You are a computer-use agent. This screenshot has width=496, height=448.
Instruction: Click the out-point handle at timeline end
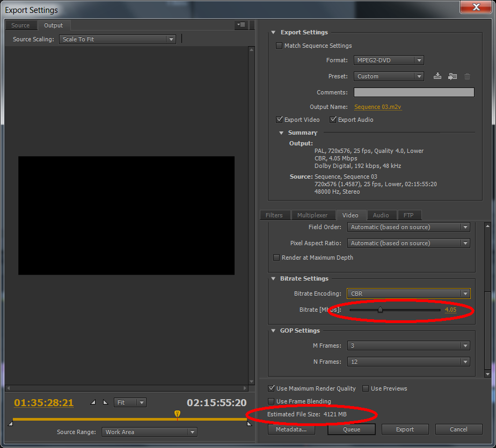[249, 423]
